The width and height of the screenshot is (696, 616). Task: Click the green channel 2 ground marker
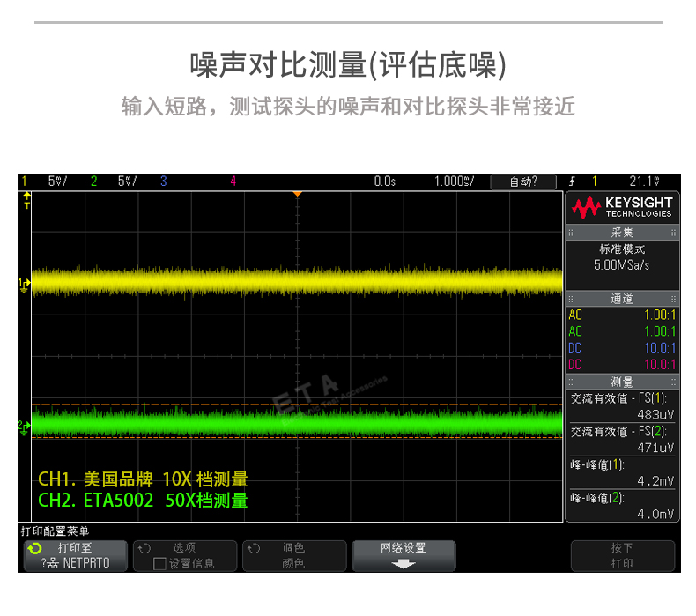click(24, 426)
